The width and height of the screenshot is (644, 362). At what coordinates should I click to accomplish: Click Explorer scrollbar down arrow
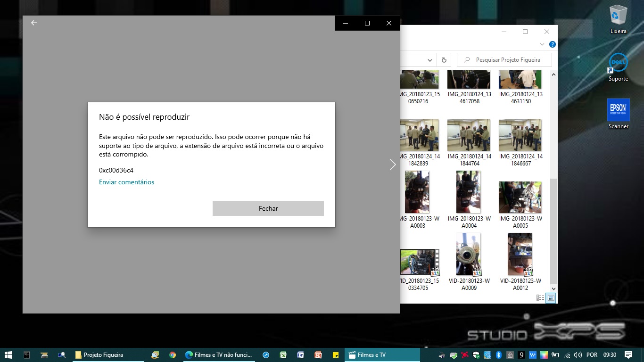click(553, 288)
